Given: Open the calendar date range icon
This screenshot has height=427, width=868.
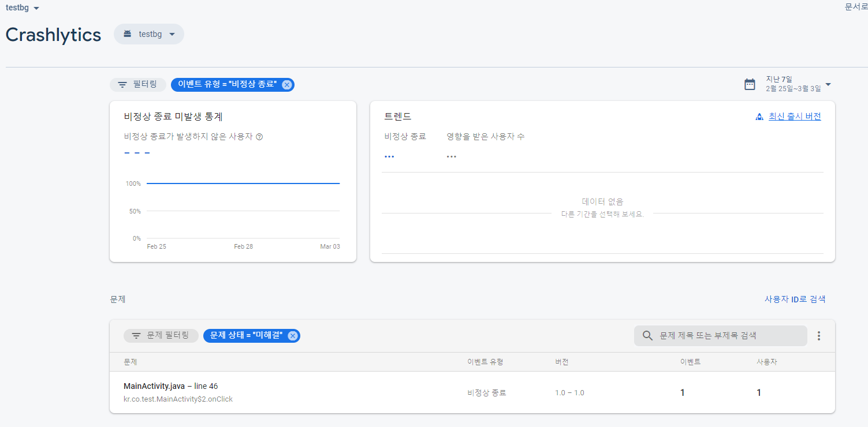Looking at the screenshot, I should [750, 84].
